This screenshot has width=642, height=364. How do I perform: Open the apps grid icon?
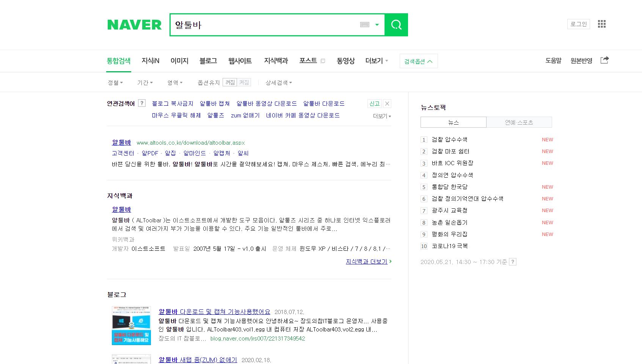pos(602,24)
